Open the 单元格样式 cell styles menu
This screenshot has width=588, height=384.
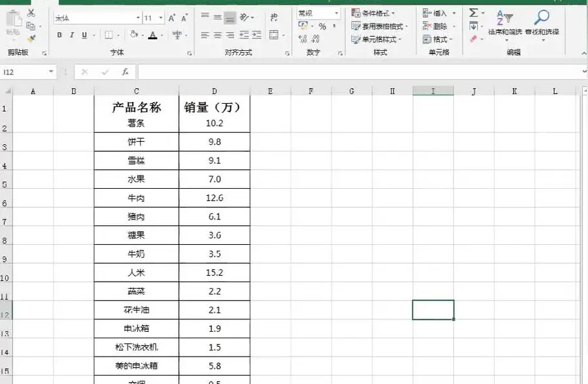coord(376,39)
